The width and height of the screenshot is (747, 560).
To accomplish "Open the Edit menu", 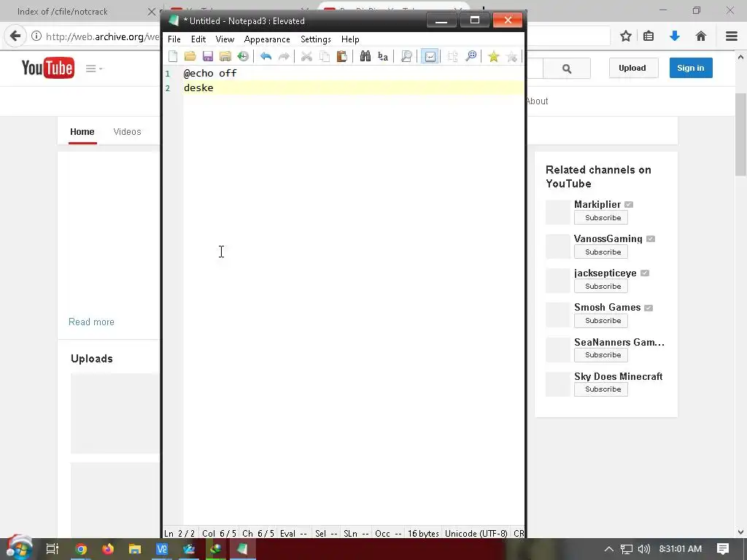I will pyautogui.click(x=198, y=39).
